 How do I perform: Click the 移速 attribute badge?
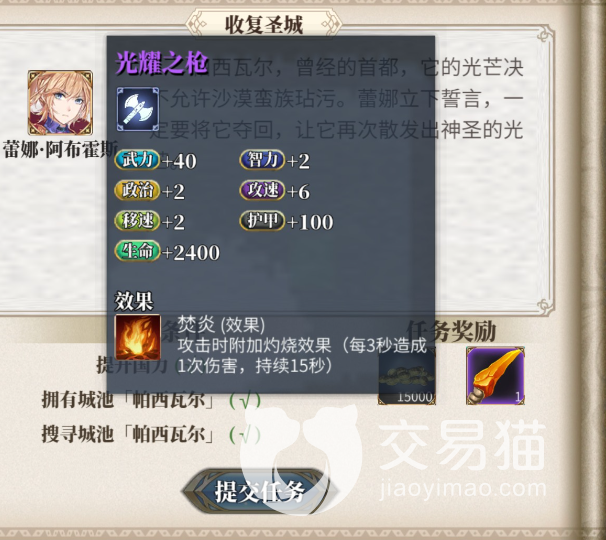pyautogui.click(x=137, y=221)
